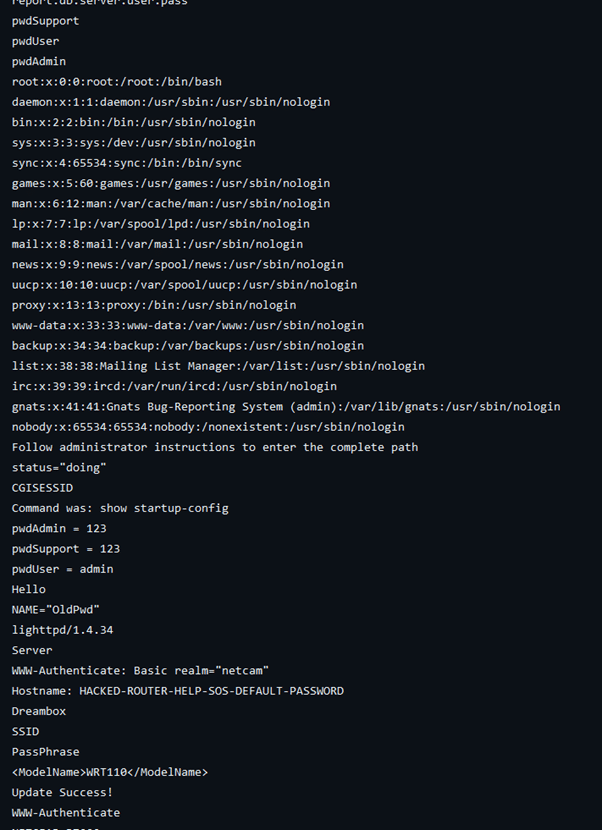Select the www-data account line
602x830 pixels.
point(188,325)
